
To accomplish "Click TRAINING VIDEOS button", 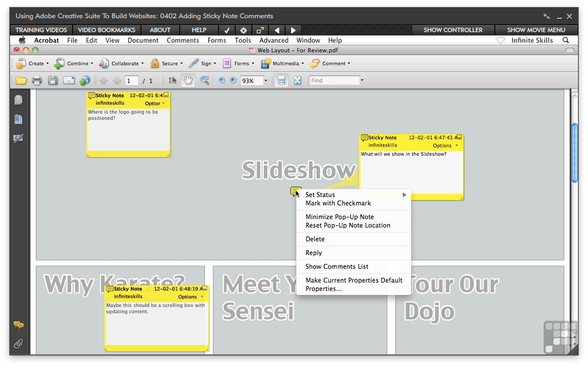I will (x=41, y=30).
